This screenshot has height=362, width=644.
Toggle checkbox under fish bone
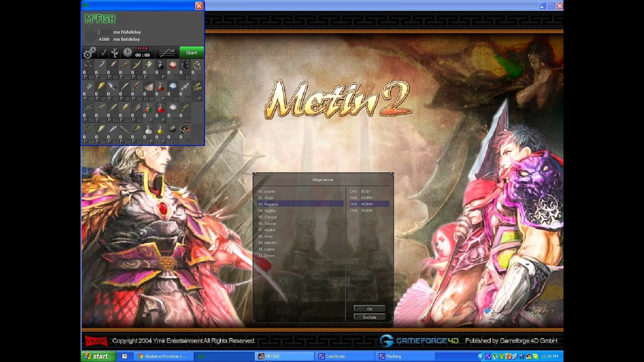tap(188, 99)
